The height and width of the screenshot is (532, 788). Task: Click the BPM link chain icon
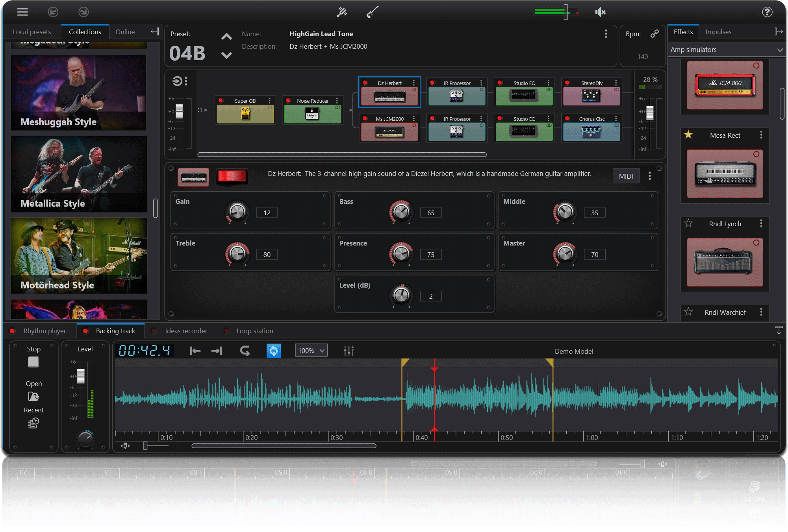(655, 34)
